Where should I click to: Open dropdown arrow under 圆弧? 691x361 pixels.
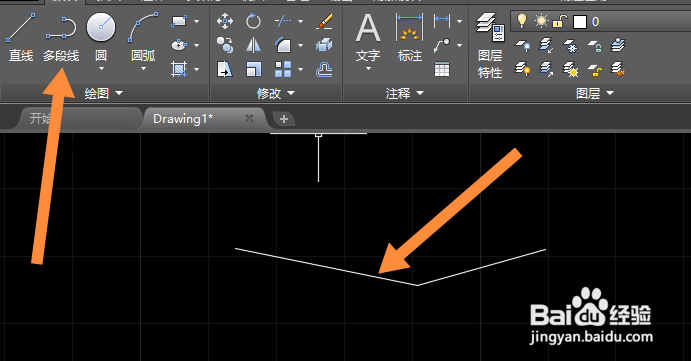(x=143, y=69)
